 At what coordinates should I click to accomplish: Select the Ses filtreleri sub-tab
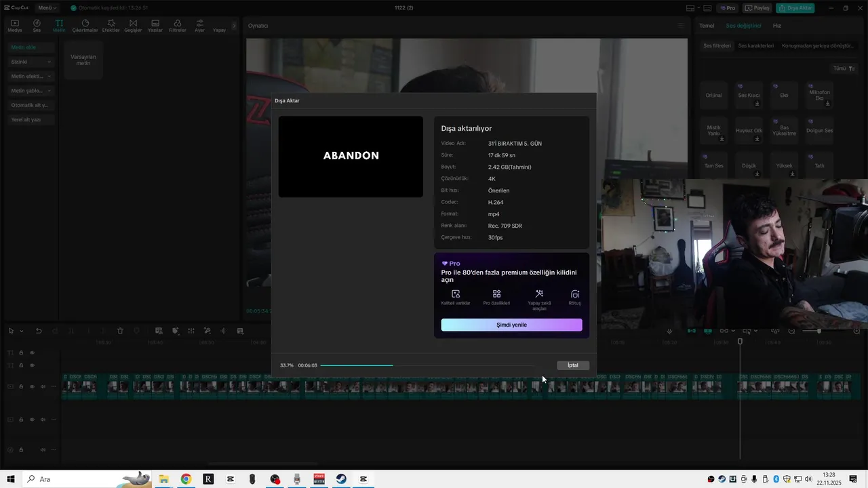coord(717,45)
